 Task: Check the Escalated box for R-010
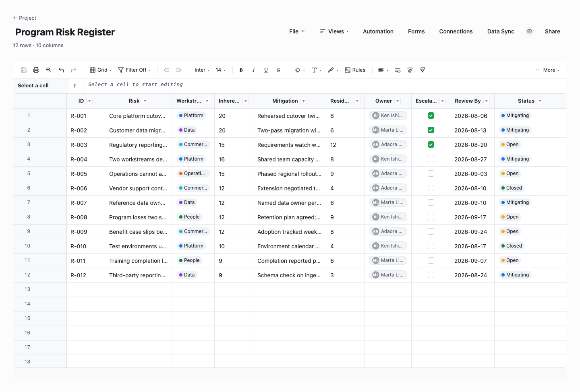coord(431,246)
